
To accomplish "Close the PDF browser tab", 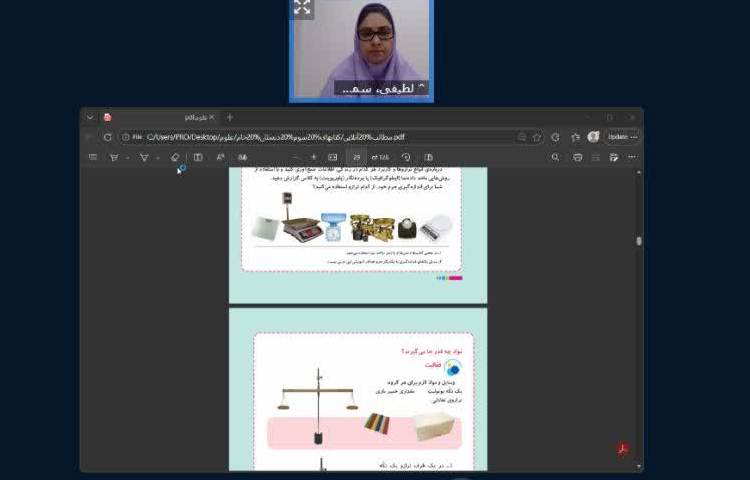I will click(212, 117).
